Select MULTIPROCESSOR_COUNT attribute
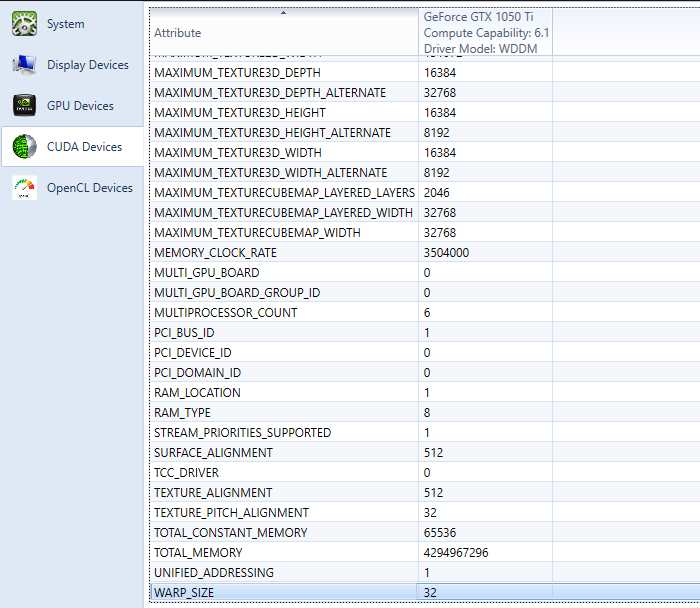Screen dimensions: 700x608 point(225,312)
